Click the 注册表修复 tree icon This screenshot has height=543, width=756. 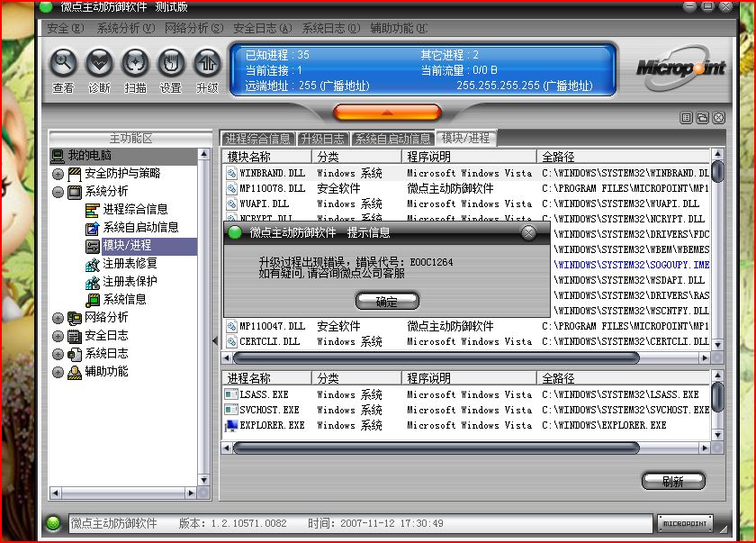[x=92, y=264]
